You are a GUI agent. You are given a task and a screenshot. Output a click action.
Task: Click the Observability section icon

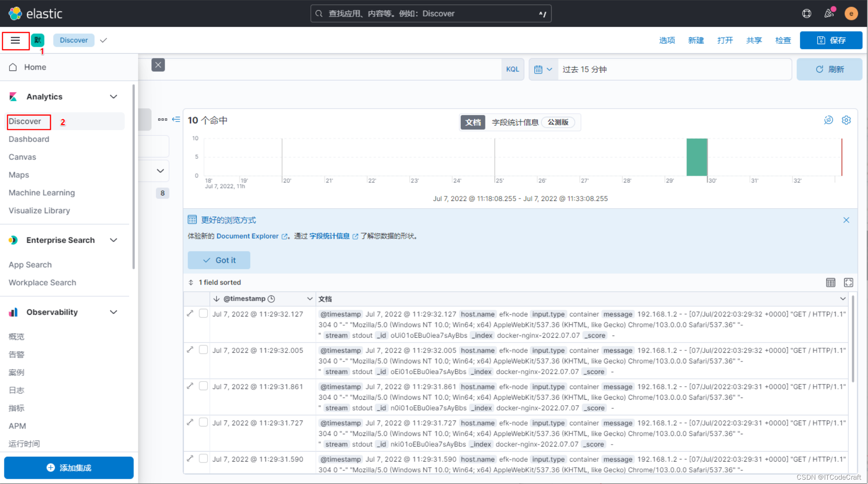13,312
